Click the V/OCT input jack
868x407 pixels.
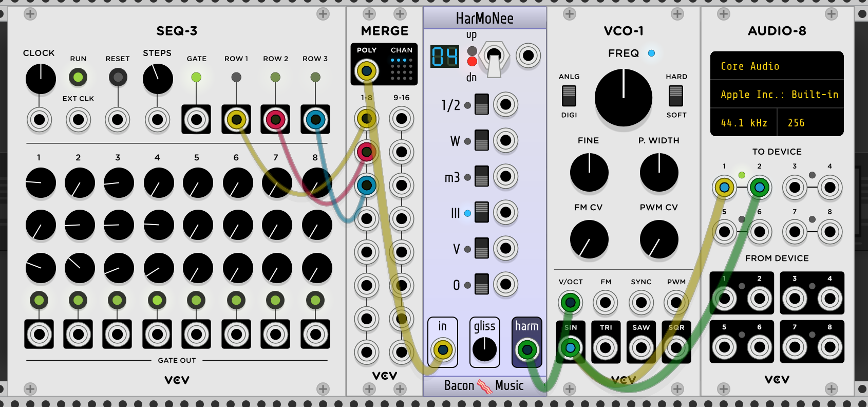570,303
